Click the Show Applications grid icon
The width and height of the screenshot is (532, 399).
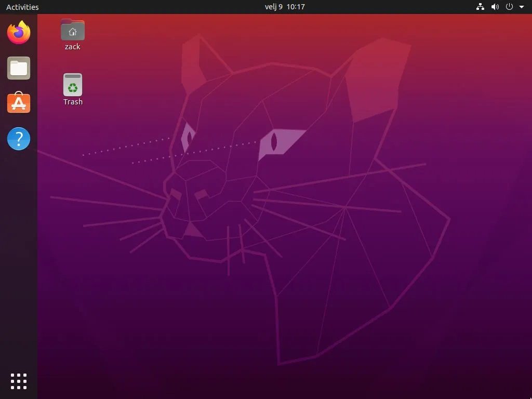click(18, 381)
